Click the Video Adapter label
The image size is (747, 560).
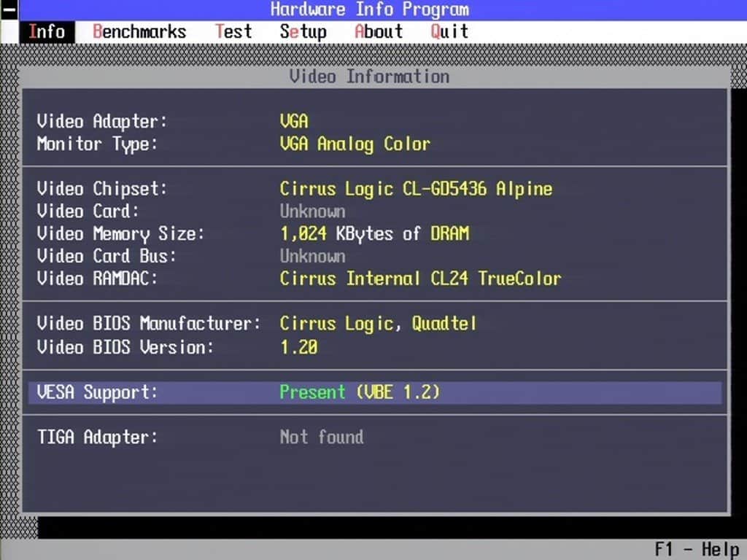click(102, 122)
